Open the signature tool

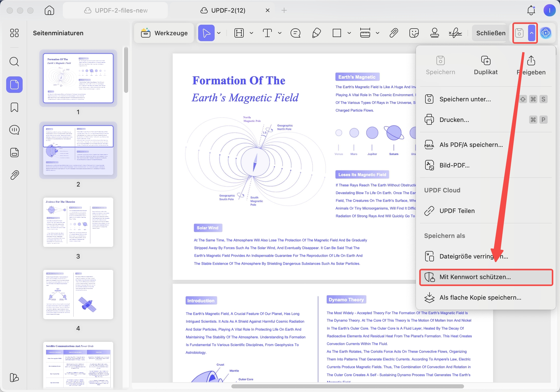pos(455,33)
